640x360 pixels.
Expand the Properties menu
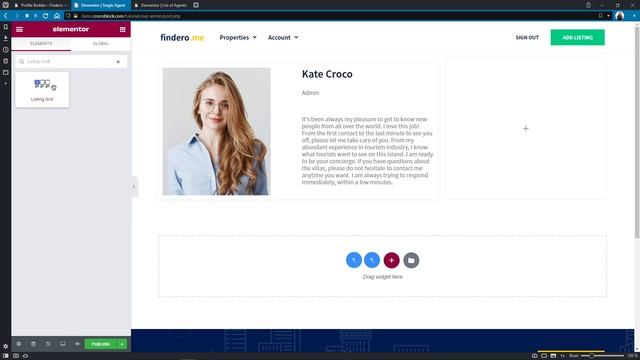pos(238,38)
